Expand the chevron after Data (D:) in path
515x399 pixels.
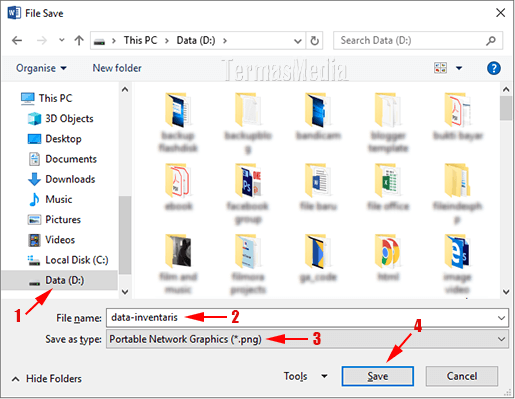[x=225, y=41]
